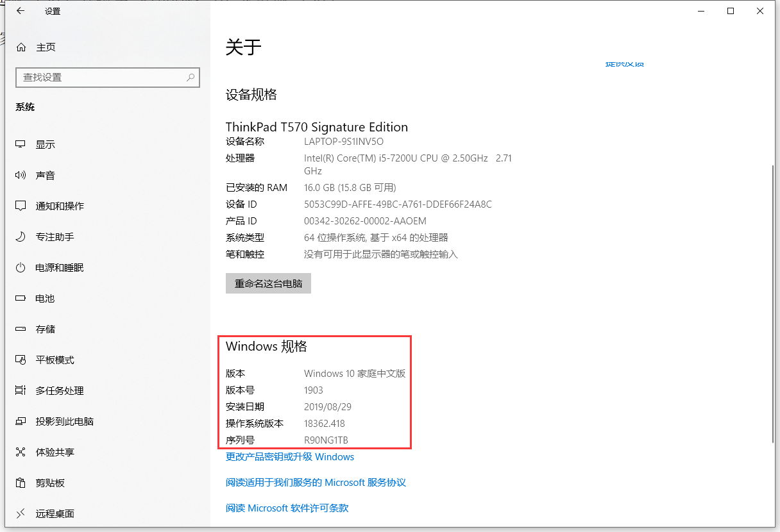
Task: Open 远程桌面 settings page
Action: [55, 513]
